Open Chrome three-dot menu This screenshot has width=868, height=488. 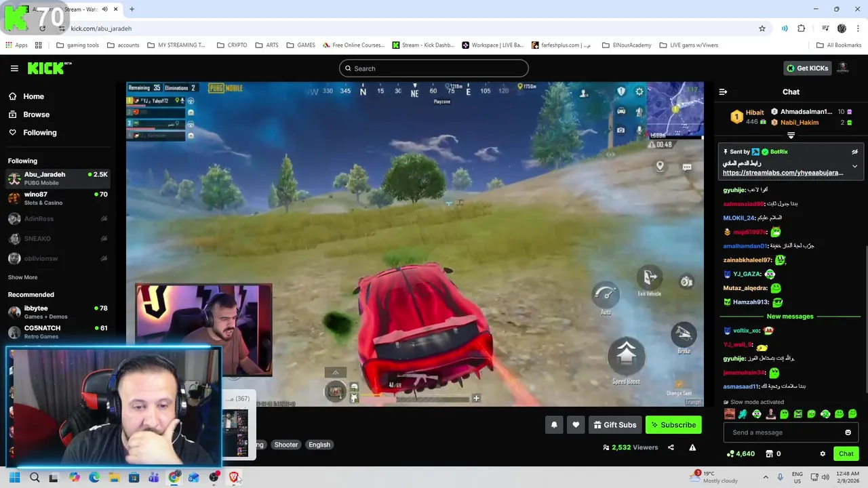pos(858,28)
